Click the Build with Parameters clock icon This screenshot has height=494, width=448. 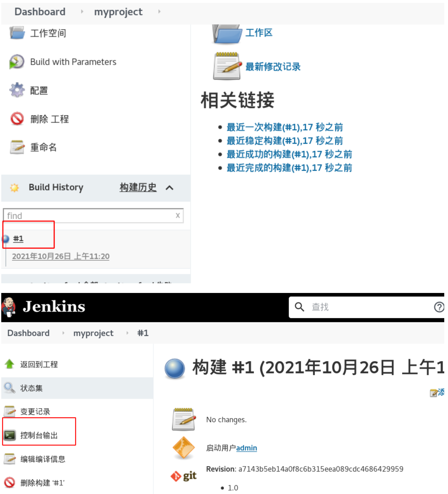17,62
